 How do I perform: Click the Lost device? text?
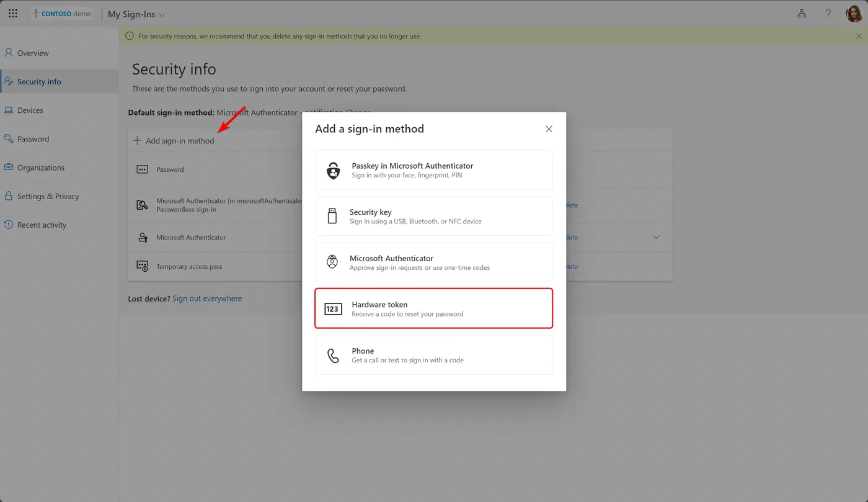pyautogui.click(x=149, y=298)
